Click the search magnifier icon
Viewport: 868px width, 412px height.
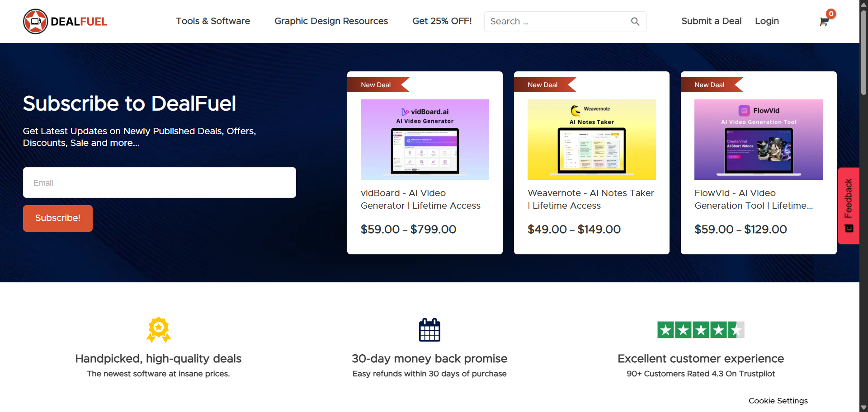635,22
